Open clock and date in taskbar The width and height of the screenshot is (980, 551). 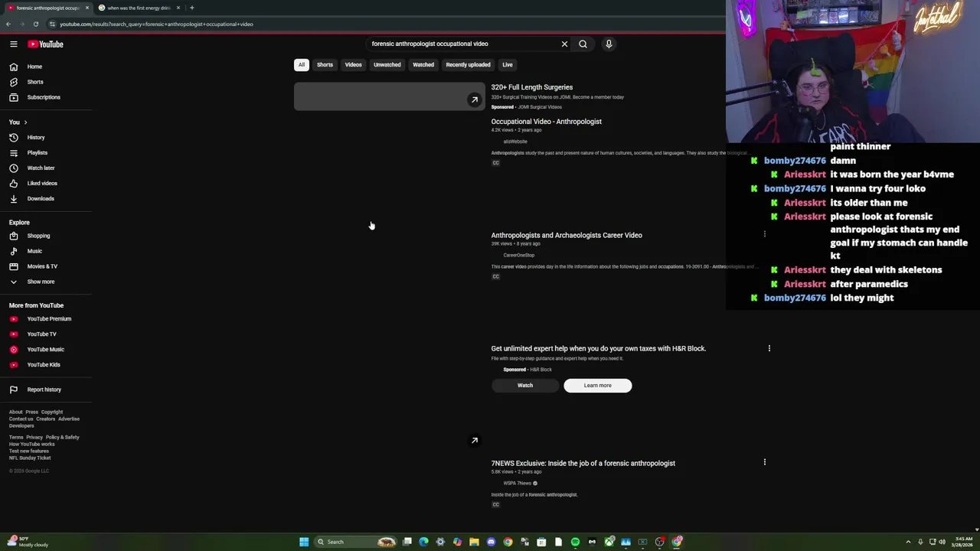coord(964,542)
